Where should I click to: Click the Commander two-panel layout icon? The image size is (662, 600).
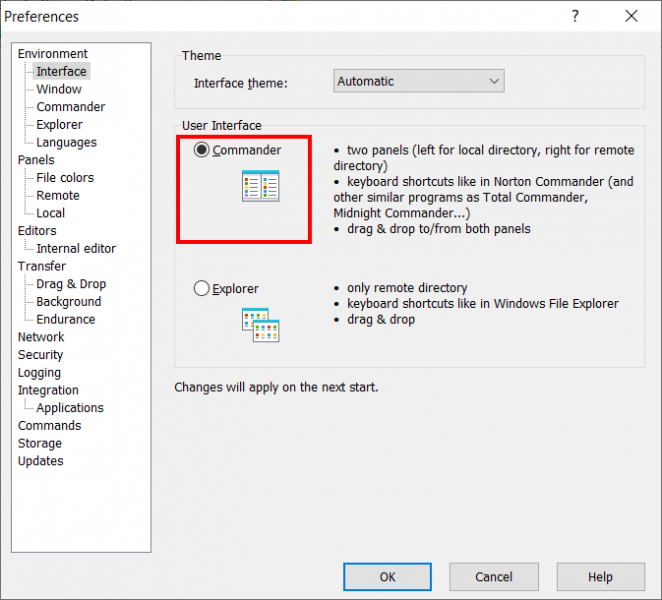pos(260,186)
